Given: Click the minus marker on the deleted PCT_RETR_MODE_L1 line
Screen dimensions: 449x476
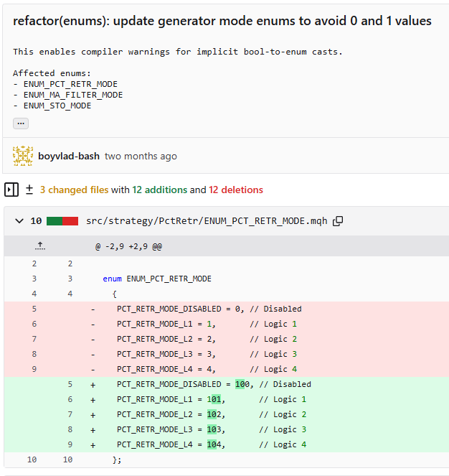Looking at the screenshot, I should 93,324.
